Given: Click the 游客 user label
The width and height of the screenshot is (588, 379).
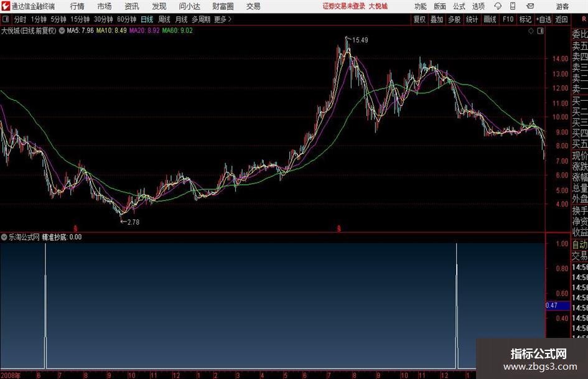Looking at the screenshot, I should (x=562, y=6).
